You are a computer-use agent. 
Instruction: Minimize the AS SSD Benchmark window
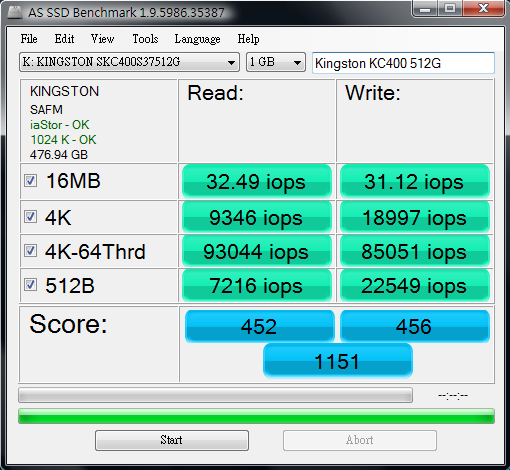[425, 8]
